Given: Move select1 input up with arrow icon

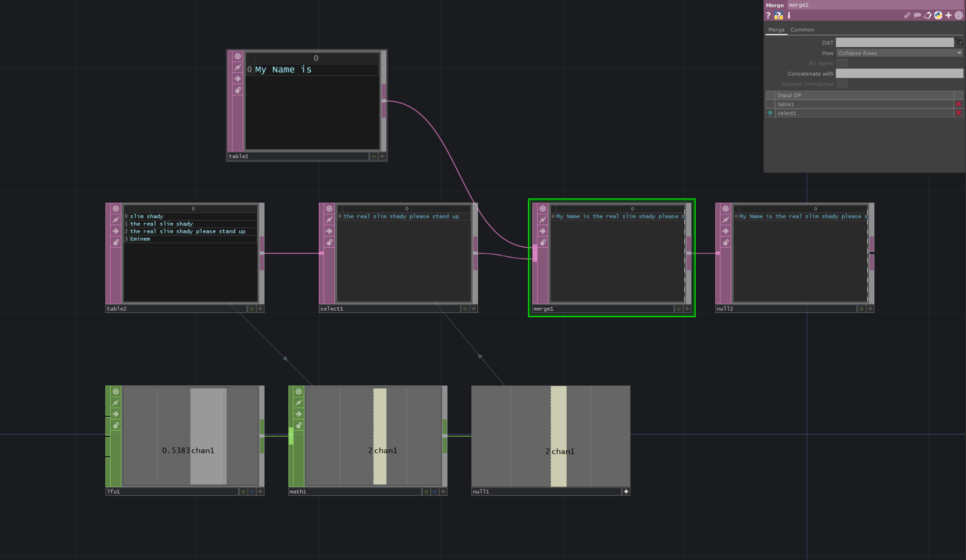Looking at the screenshot, I should pos(770,113).
